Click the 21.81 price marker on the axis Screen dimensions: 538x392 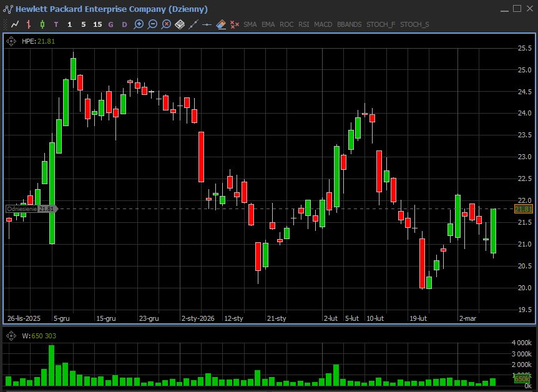pyautogui.click(x=523, y=209)
